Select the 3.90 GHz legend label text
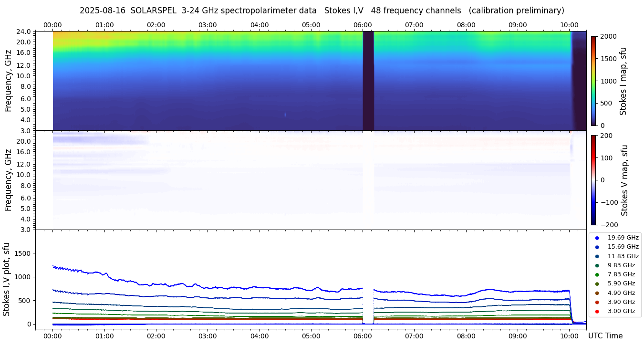The image size is (644, 346). coord(621,302)
